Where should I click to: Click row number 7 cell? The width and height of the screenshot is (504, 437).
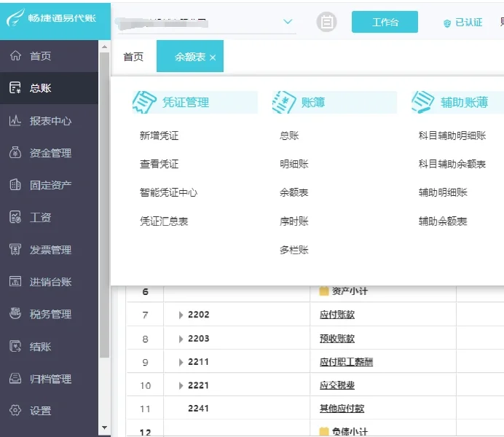[x=145, y=315]
